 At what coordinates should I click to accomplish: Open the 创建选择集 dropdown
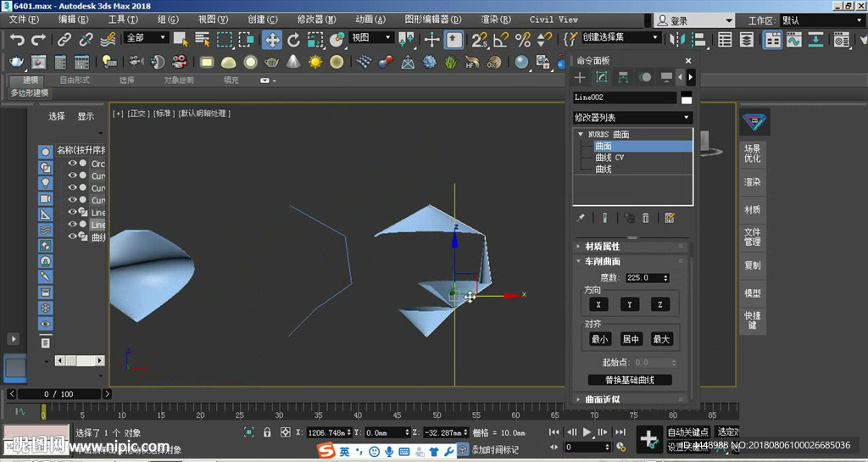coord(620,37)
